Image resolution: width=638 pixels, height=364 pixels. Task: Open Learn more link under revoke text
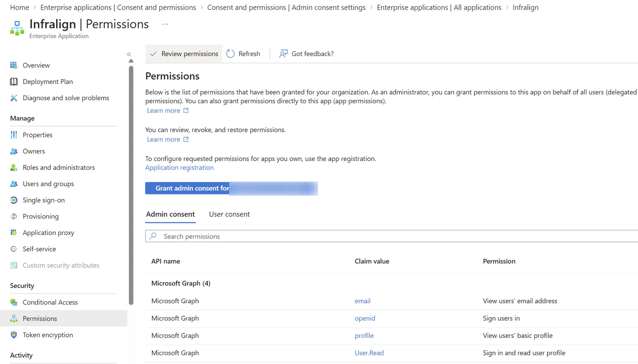click(x=164, y=140)
